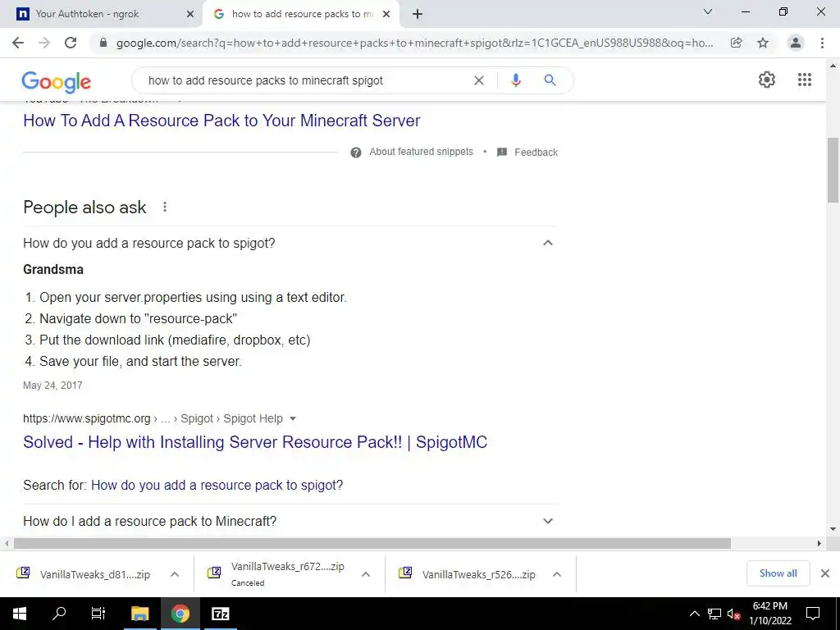This screenshot has height=630, width=840.
Task: Share this page icon in address bar
Action: [x=736, y=43]
